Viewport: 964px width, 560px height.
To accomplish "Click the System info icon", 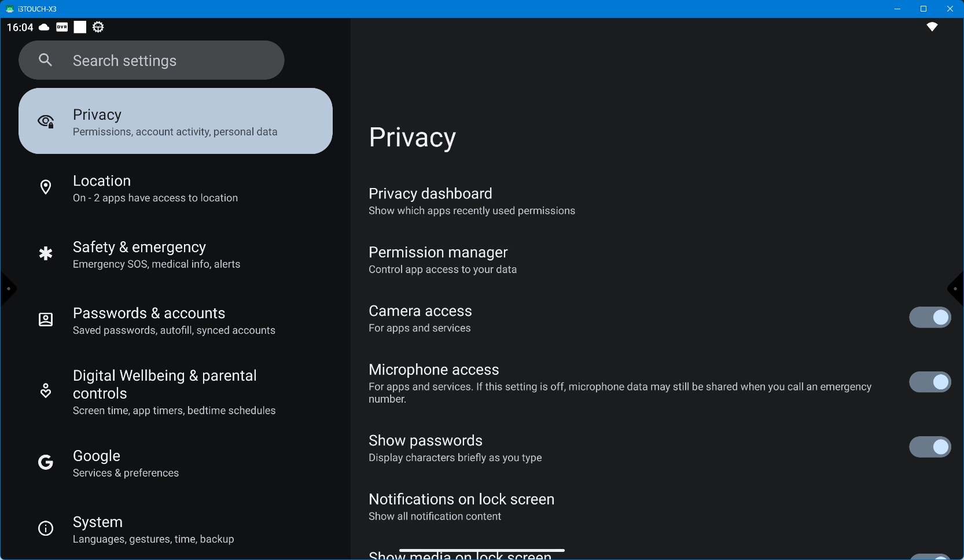I will pos(46,528).
